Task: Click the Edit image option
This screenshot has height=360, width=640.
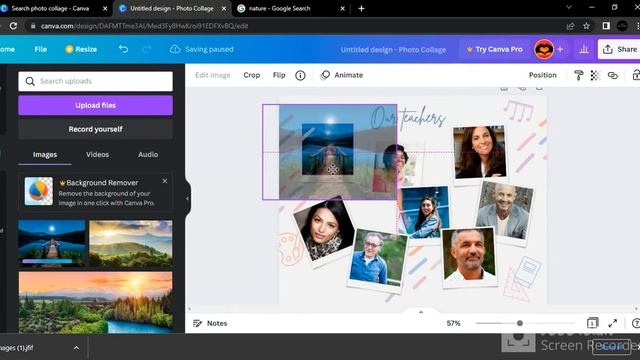Action: tap(213, 75)
